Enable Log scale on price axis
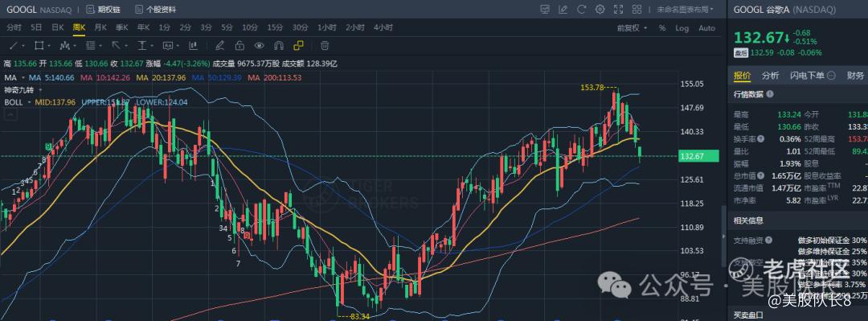The width and height of the screenshot is (868, 321). pyautogui.click(x=682, y=27)
